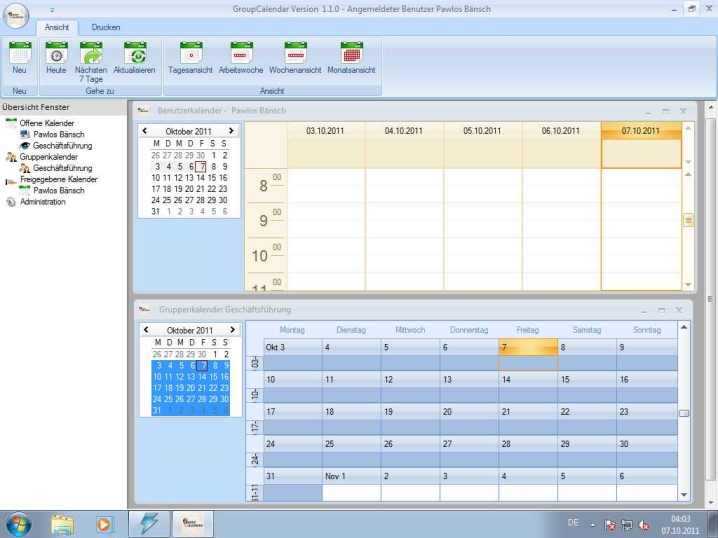This screenshot has height=538, width=718.
Task: Open Windows Start menu orb
Action: [19, 522]
